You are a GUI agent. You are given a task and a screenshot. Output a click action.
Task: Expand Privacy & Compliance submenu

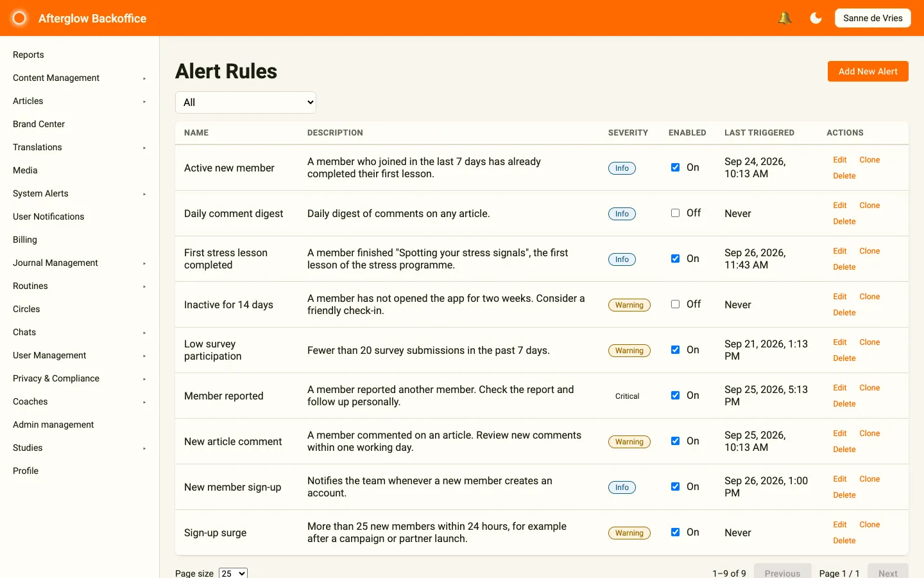click(x=80, y=378)
